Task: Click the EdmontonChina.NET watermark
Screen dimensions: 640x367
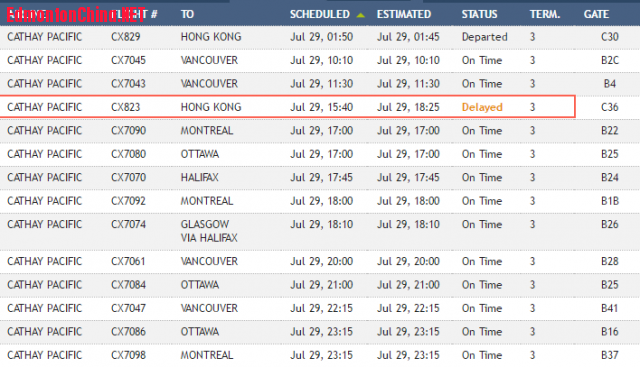Action: [x=76, y=16]
